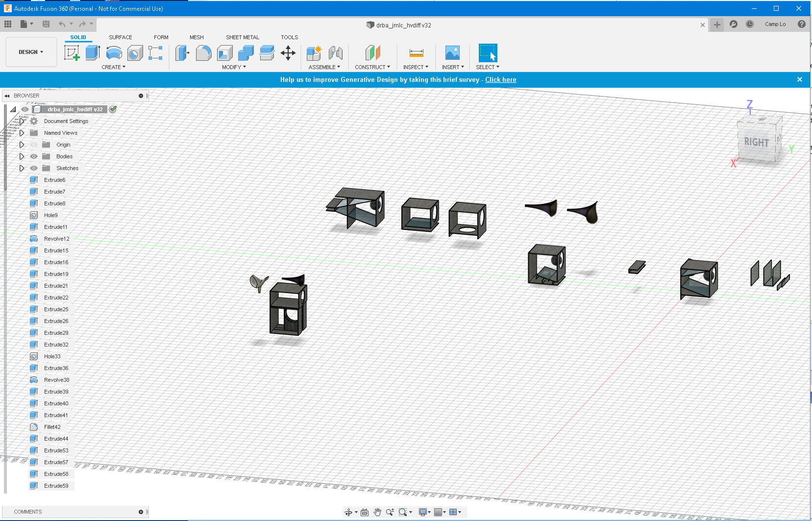This screenshot has width=812, height=521.
Task: Open the MODIFY dropdown menu
Action: tap(234, 67)
